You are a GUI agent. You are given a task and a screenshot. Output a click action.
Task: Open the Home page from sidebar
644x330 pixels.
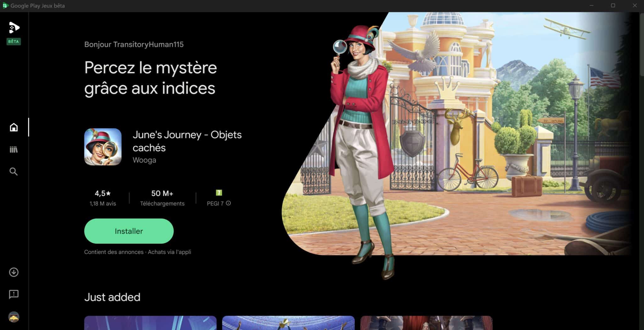tap(14, 127)
